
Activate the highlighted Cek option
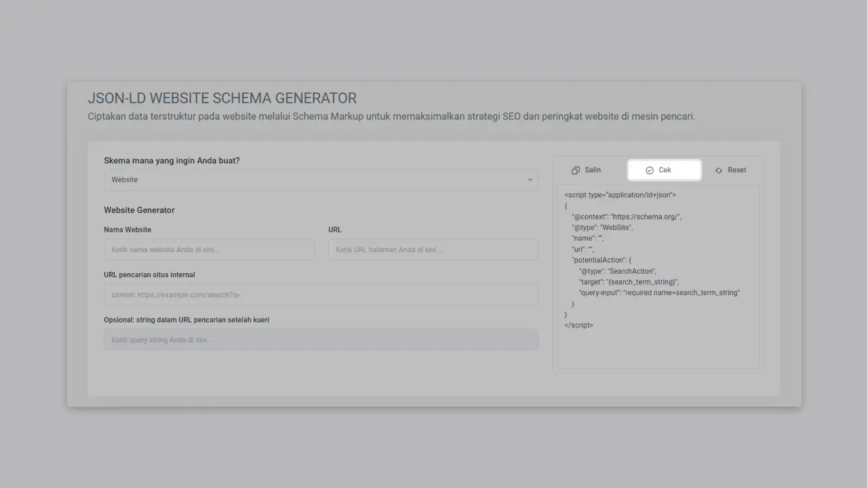pyautogui.click(x=664, y=169)
